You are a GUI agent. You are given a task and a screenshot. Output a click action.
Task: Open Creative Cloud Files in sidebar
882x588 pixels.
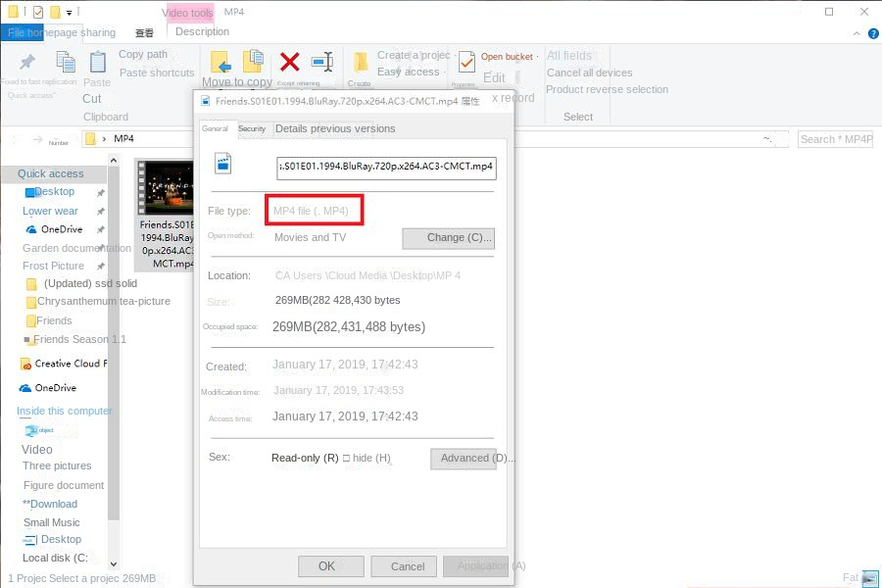64,364
